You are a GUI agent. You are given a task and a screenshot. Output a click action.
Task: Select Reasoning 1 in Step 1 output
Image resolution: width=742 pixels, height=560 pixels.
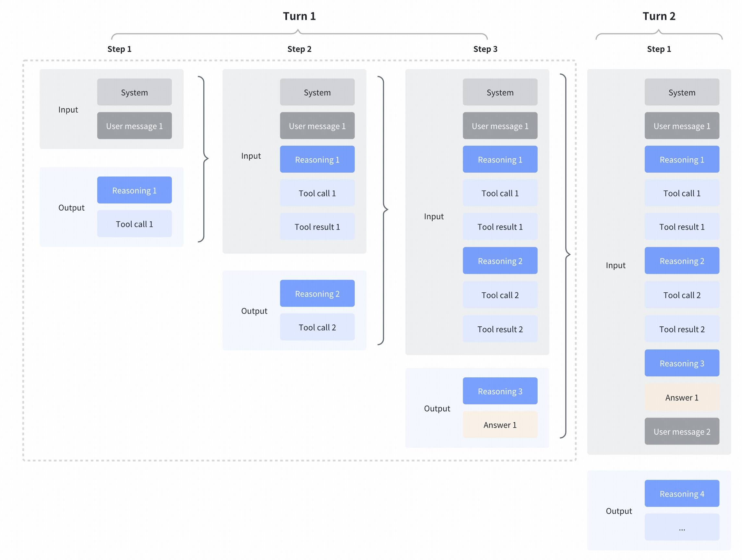[x=134, y=190]
